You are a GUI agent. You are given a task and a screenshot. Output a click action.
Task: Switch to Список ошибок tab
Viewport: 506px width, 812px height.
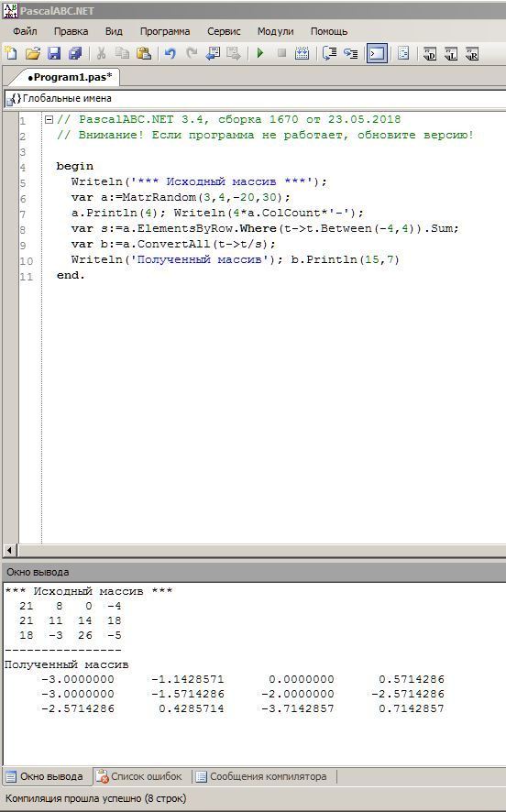(x=140, y=776)
